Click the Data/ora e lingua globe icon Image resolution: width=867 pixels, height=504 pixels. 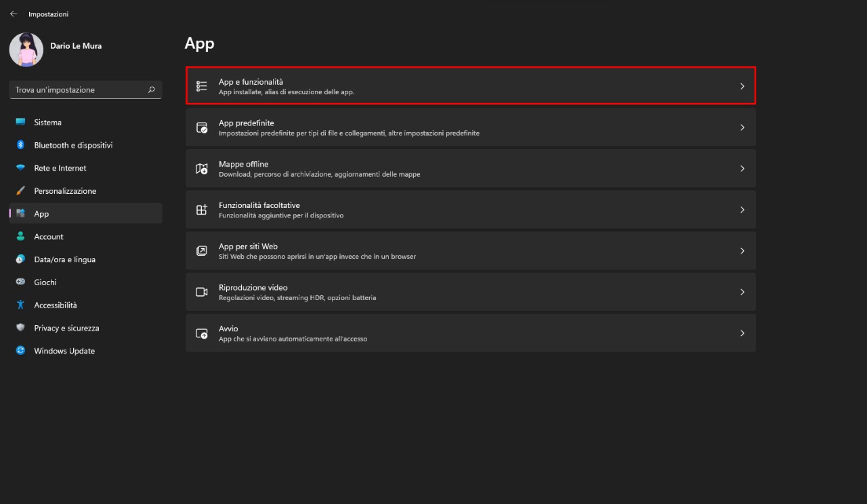tap(20, 259)
